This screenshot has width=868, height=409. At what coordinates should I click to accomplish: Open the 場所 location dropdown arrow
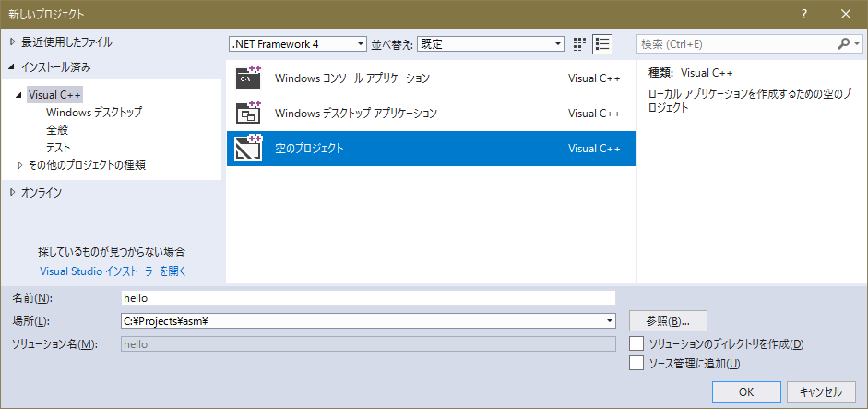click(x=610, y=320)
